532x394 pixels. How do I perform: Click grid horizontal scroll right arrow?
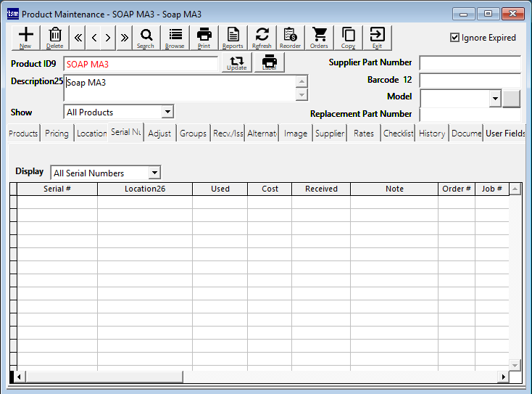(504, 377)
